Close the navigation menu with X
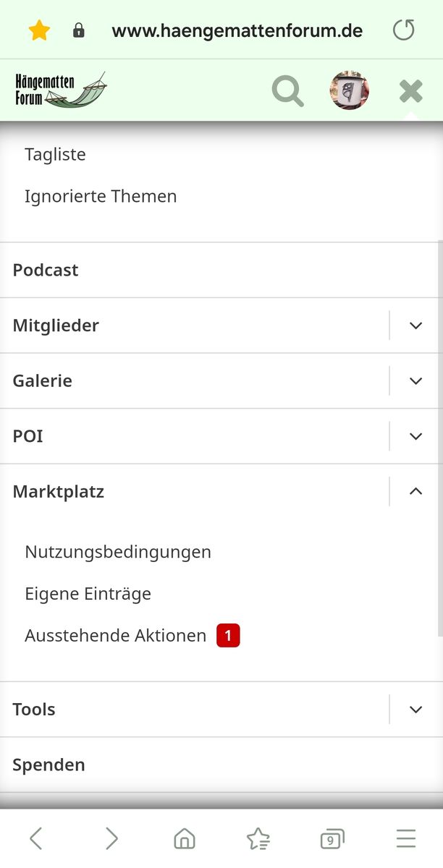Image resolution: width=443 pixels, height=868 pixels. 410,91
